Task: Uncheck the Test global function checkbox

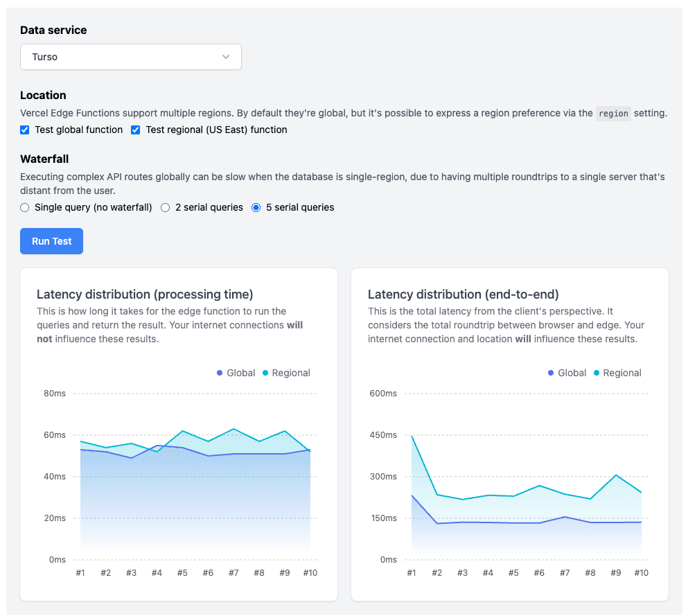Action: [x=25, y=130]
